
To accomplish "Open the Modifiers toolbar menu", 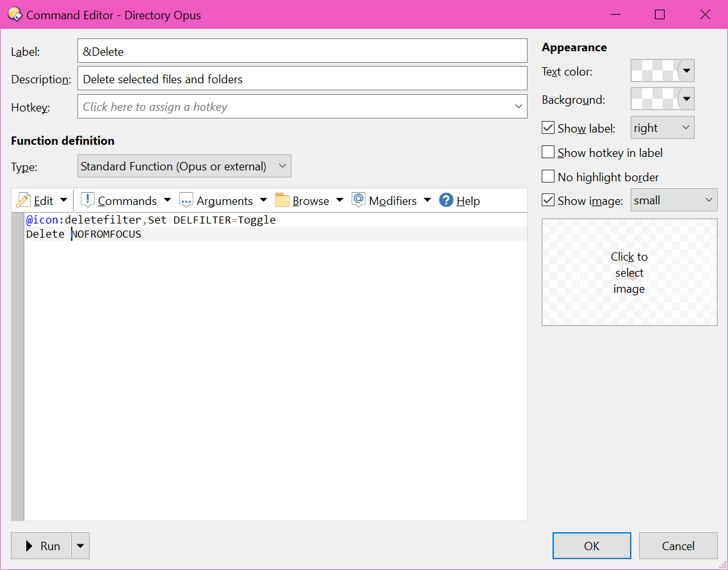I will (x=391, y=200).
